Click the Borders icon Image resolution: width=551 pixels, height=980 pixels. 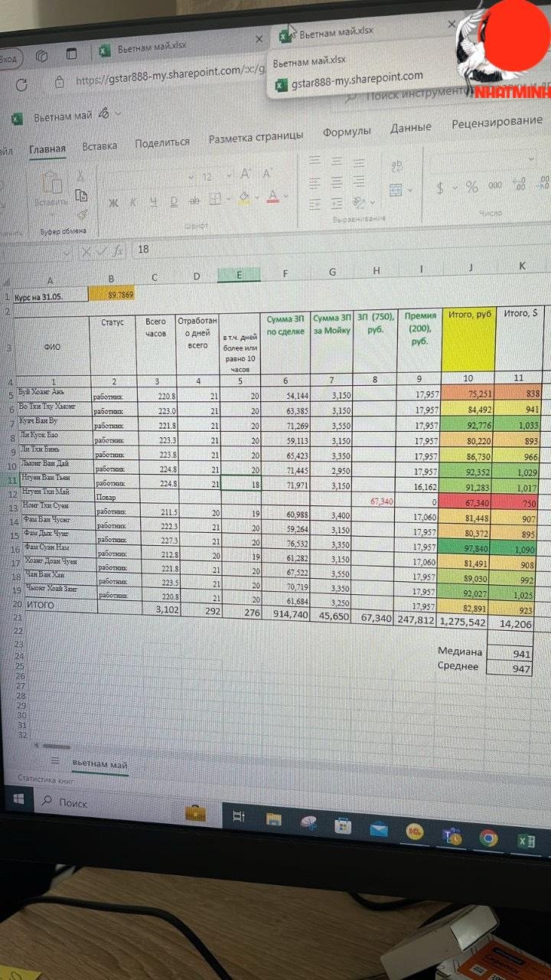pos(215,199)
